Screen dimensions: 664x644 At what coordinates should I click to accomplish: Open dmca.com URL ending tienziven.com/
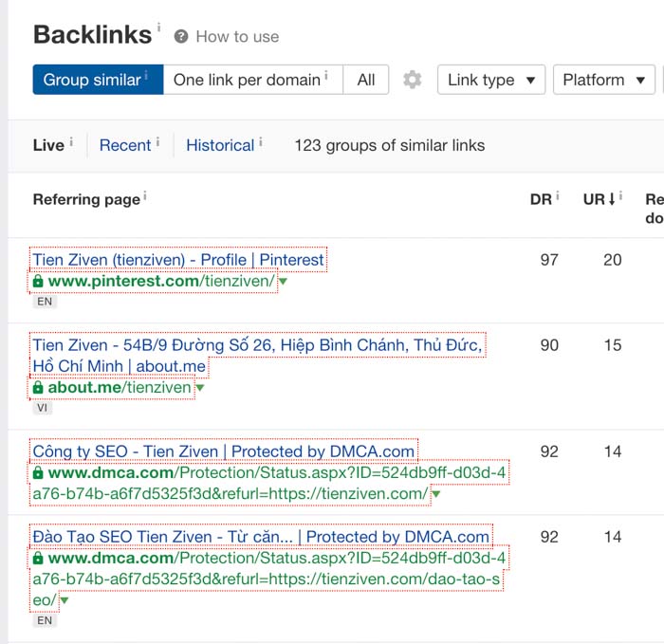click(x=269, y=484)
